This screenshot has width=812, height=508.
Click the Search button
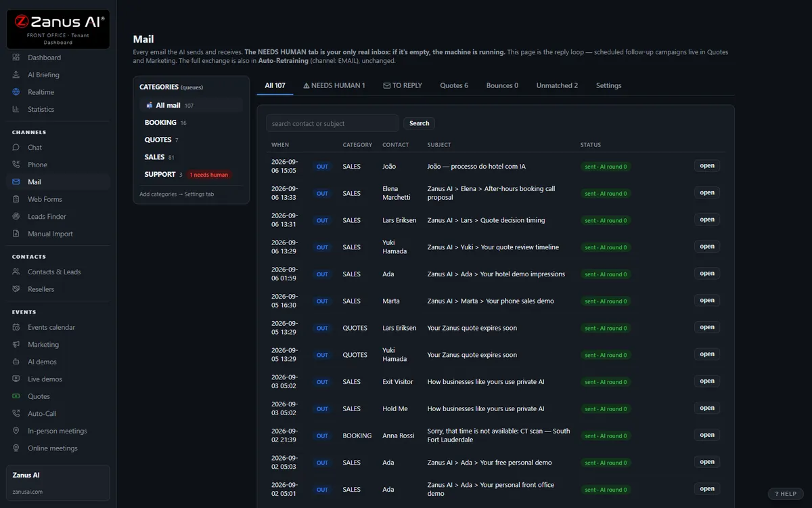pyautogui.click(x=419, y=123)
